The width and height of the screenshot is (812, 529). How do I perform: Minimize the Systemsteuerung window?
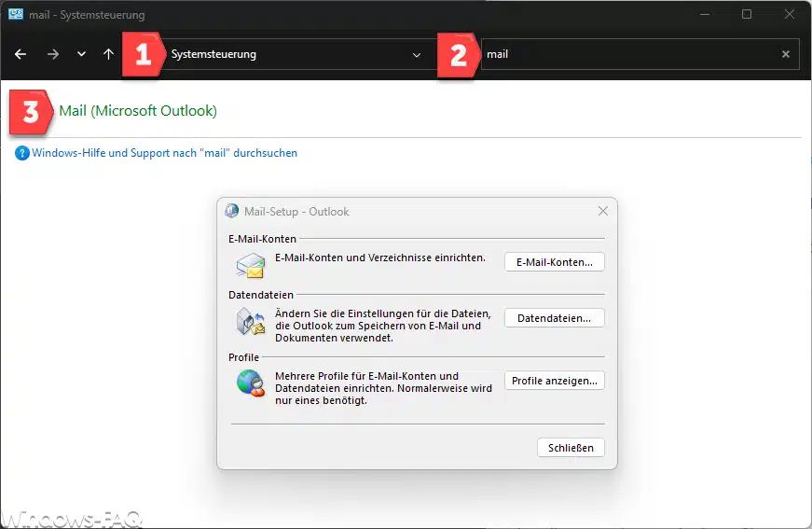click(x=704, y=14)
